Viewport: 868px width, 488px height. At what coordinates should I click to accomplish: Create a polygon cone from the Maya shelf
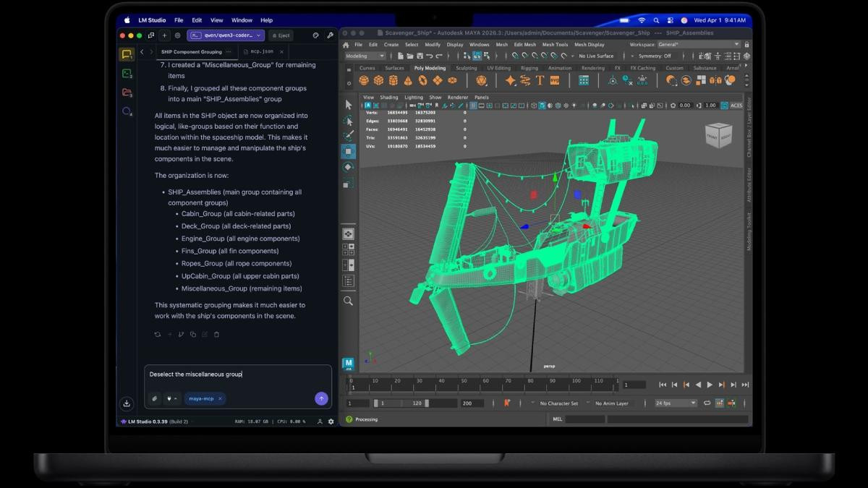408,80
